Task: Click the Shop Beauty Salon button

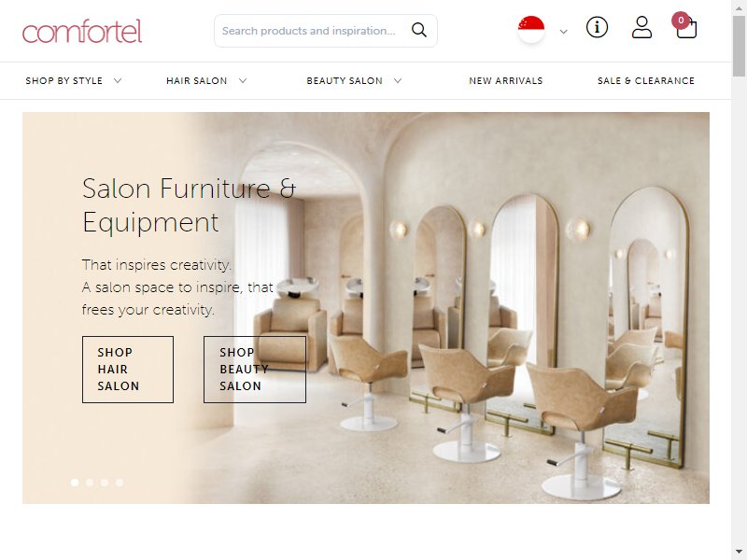Action: 255,370
